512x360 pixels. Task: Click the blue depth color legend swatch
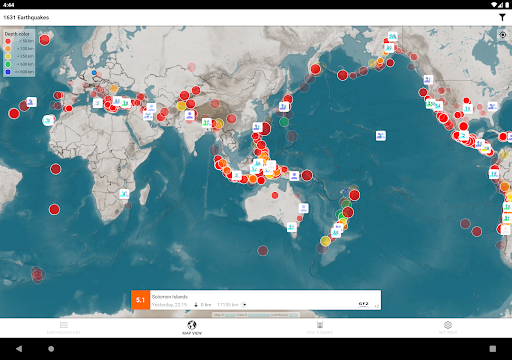tap(8, 72)
